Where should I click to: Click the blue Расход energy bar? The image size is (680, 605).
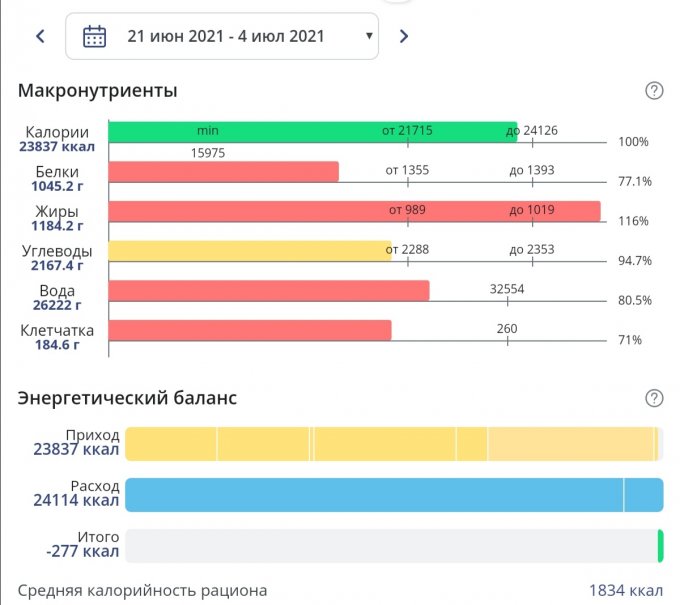pyautogui.click(x=393, y=494)
